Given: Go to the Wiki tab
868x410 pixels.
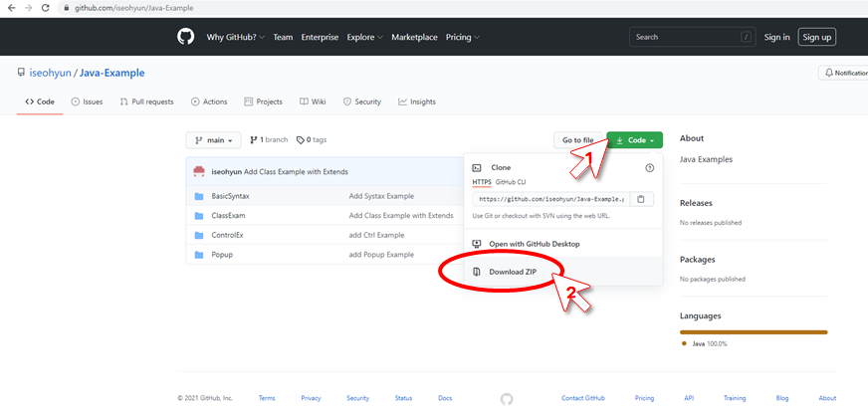Looking at the screenshot, I should (313, 102).
